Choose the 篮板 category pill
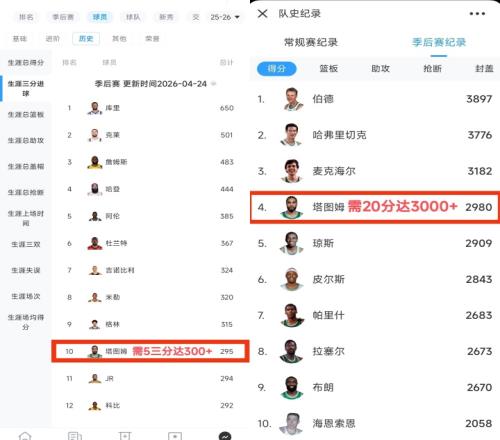 coord(329,69)
